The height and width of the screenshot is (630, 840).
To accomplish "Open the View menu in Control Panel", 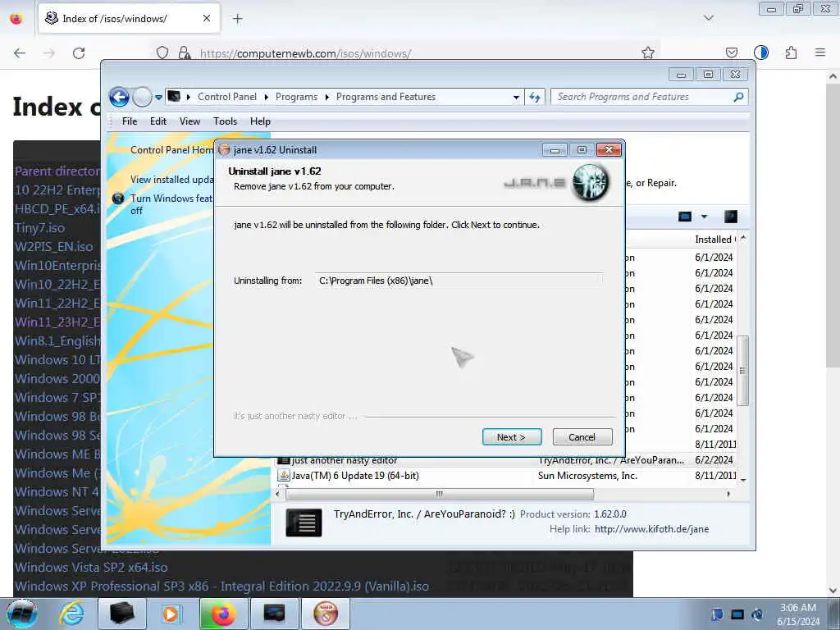I will [x=189, y=121].
